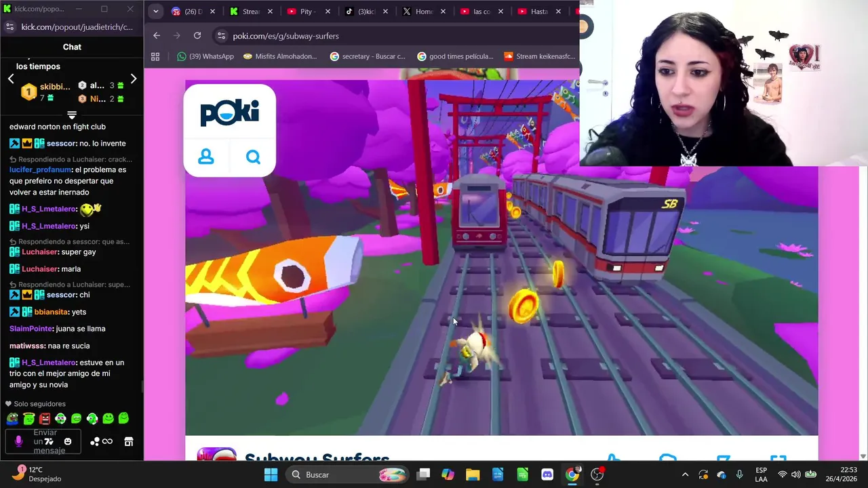Click the apps grid icon in bookmarks bar

pos(155,56)
